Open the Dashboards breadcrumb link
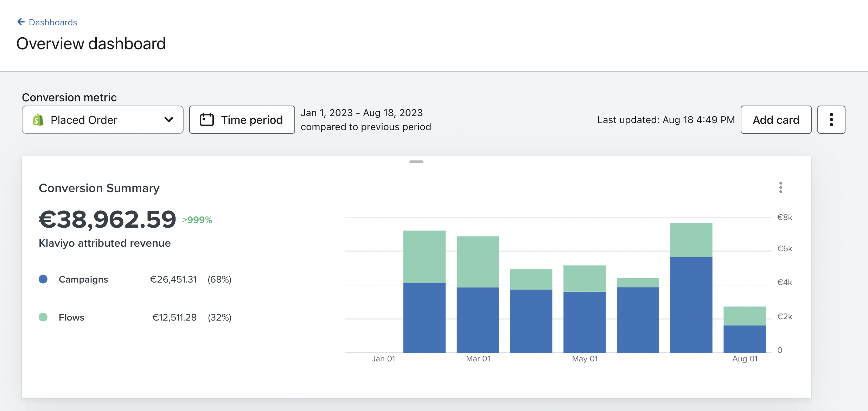 pos(53,23)
